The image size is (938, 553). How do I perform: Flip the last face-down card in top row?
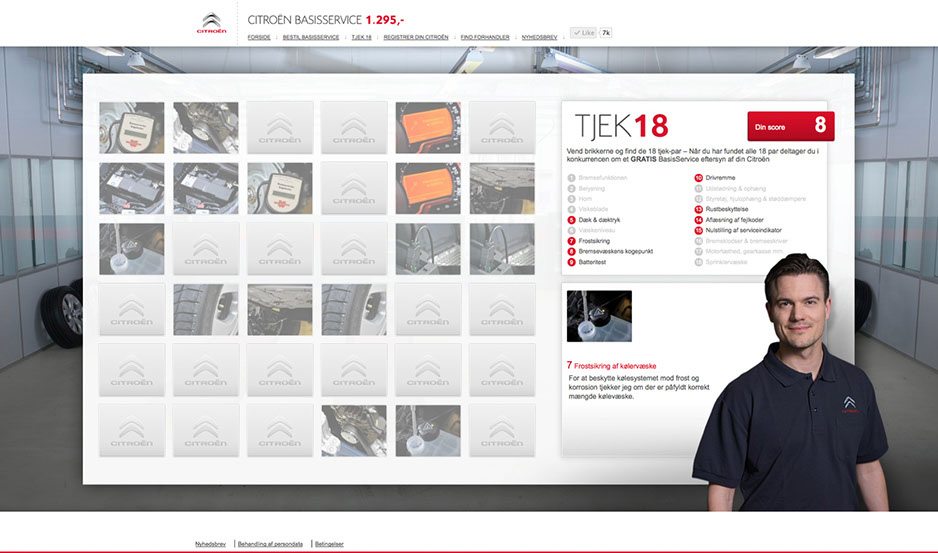[502, 127]
